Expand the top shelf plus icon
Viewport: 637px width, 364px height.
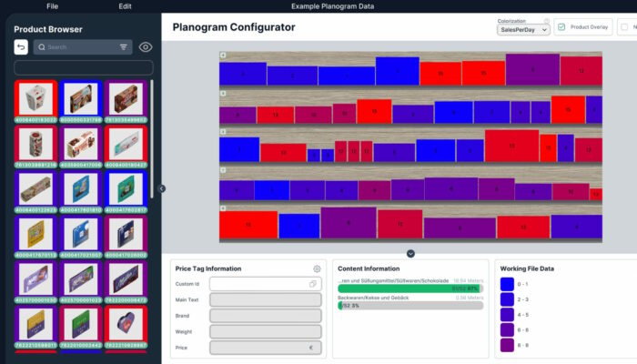click(223, 56)
